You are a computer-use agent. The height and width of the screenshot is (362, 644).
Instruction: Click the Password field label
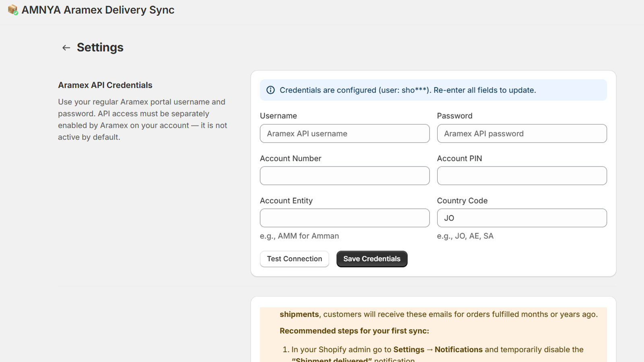[x=455, y=116]
